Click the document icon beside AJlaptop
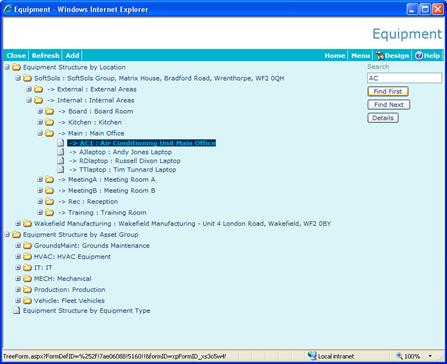The image size is (447, 364). pyautogui.click(x=60, y=152)
